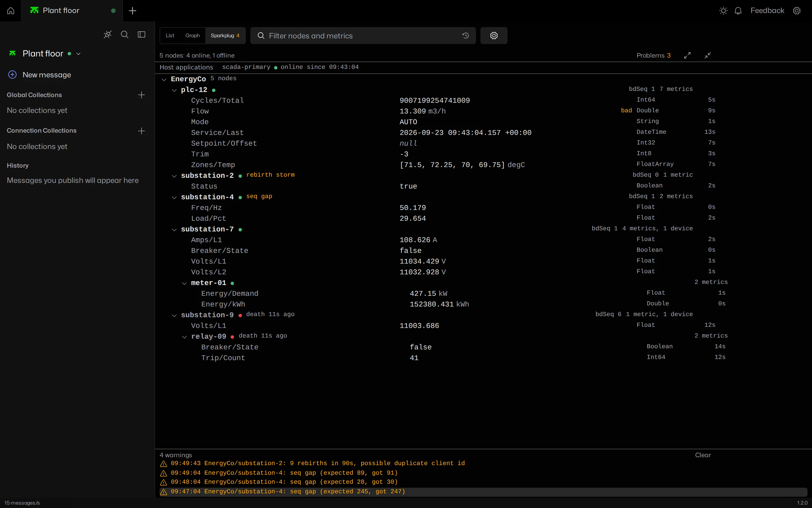812x508 pixels.
Task: Collapse the EnergyCo group
Action: [x=164, y=80]
